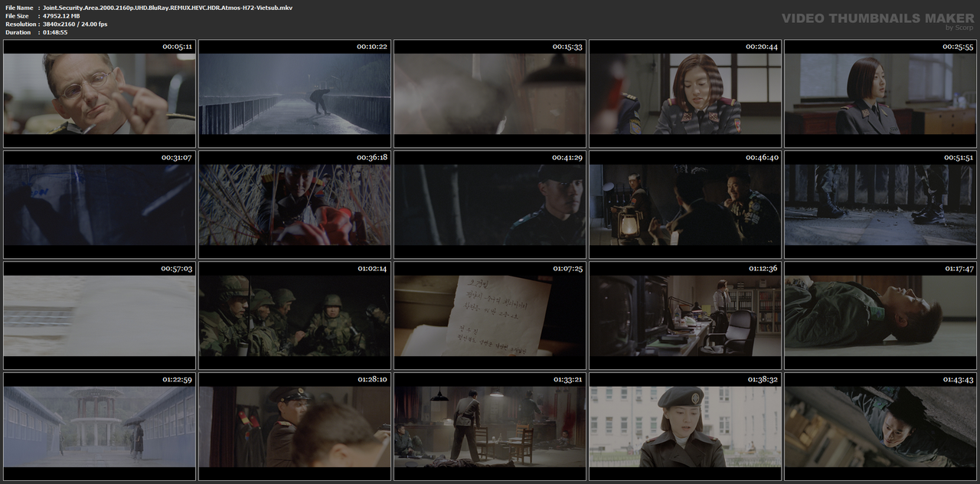
Task: Click the 'by Scorp' credit text
Action: 960,28
